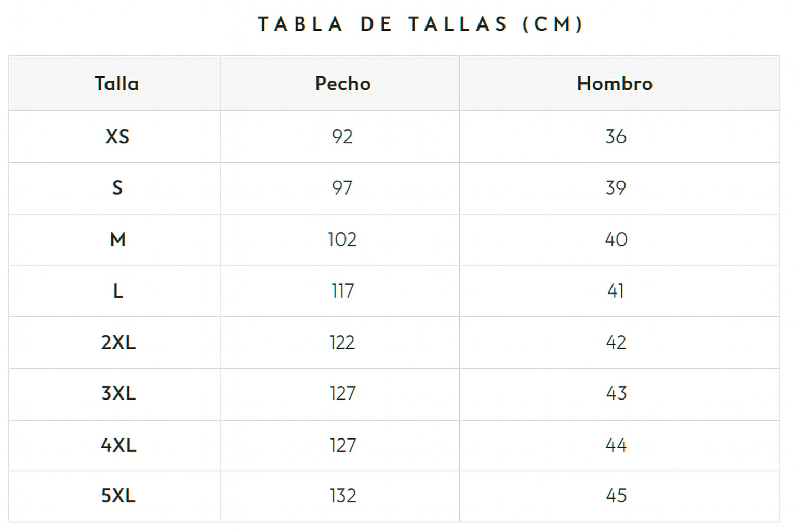Click the Pecho column header
Viewport: 798px width, 532px height.
coord(343,84)
